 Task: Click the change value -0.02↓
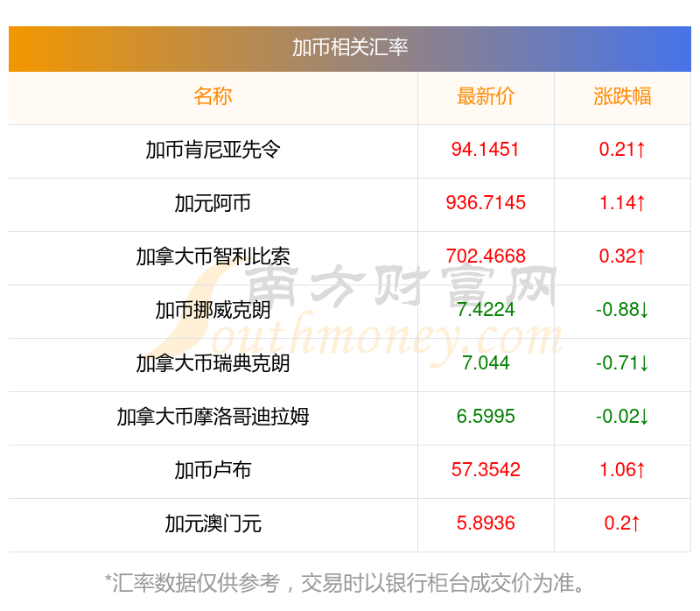click(622, 417)
